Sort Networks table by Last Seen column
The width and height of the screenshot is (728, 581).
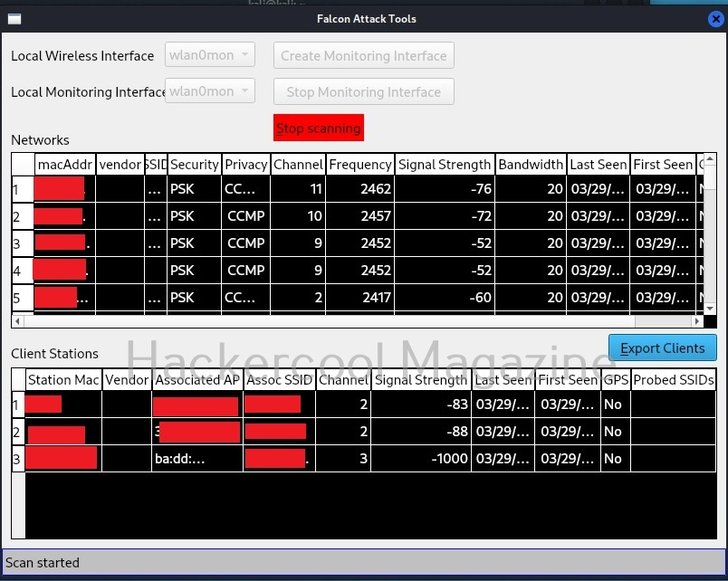(x=599, y=165)
